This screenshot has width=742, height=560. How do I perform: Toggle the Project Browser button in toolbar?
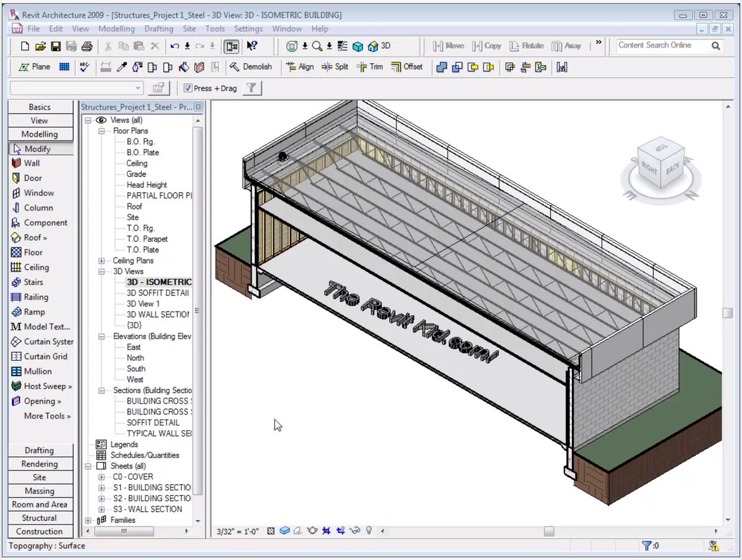[232, 46]
